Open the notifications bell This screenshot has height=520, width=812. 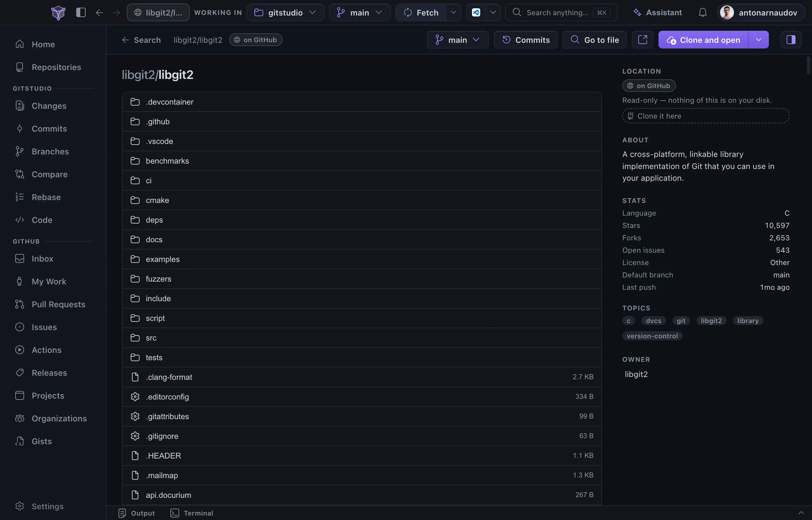coord(703,12)
